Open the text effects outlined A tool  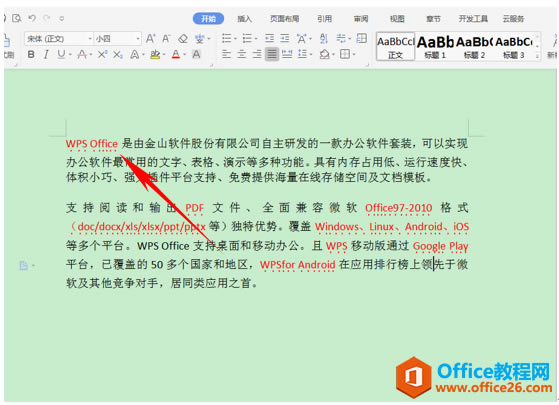134,55
